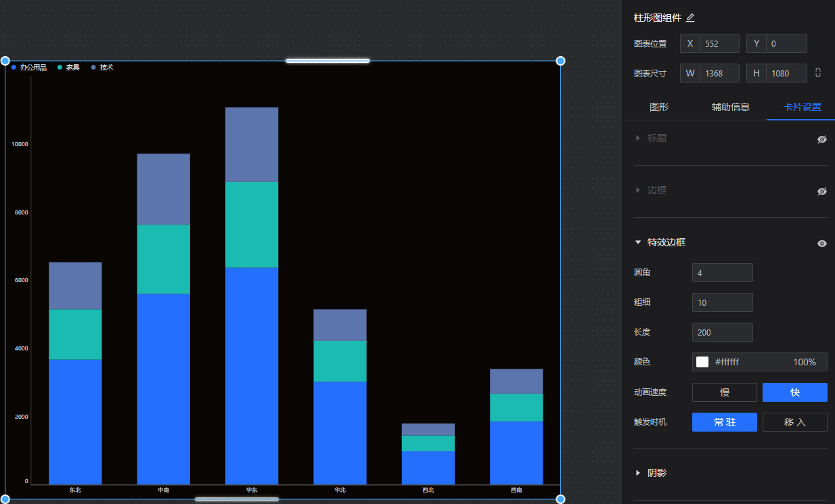The height and width of the screenshot is (504, 835).
Task: Click the 圆角 value input field
Action: point(722,273)
